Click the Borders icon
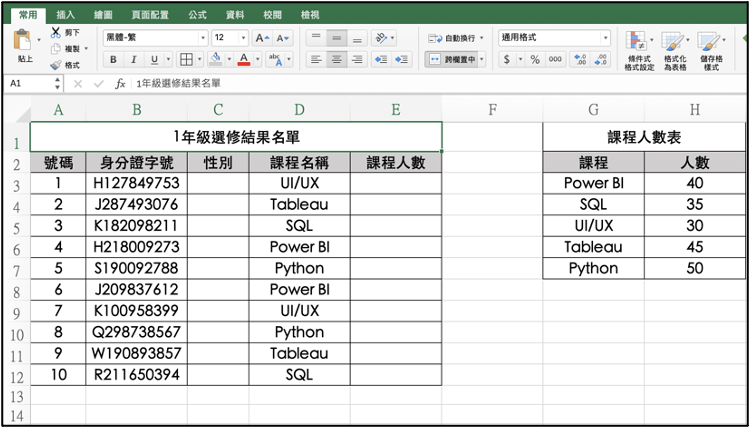750x428 pixels. pos(186,60)
